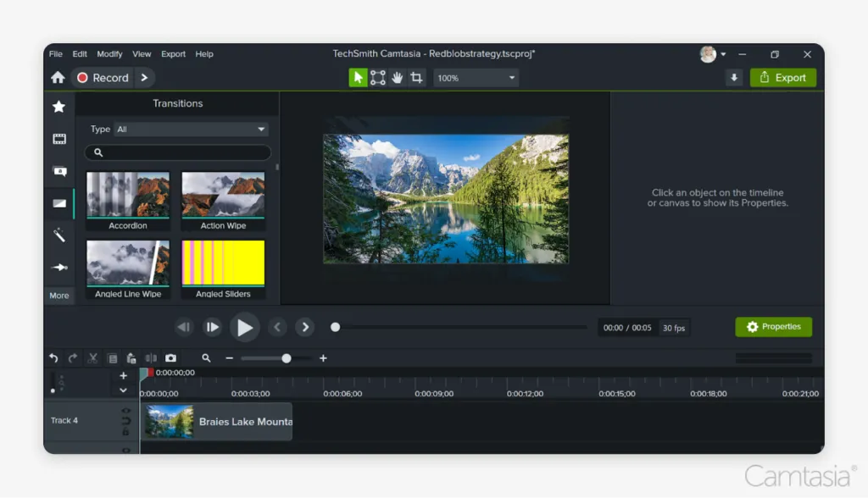Select the Action Wipe transition thumbnail
This screenshot has height=498, width=868.
pyautogui.click(x=223, y=201)
